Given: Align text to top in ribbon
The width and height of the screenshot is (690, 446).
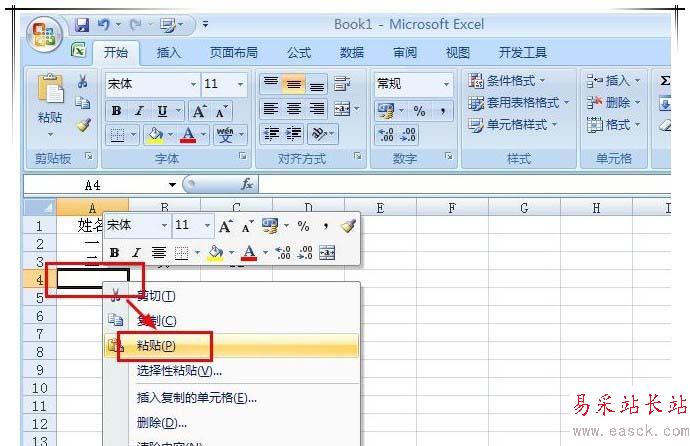Looking at the screenshot, I should click(271, 83).
